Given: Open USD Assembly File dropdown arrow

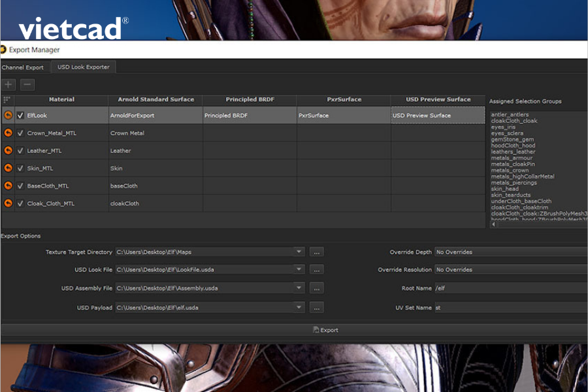Looking at the screenshot, I should (299, 288).
